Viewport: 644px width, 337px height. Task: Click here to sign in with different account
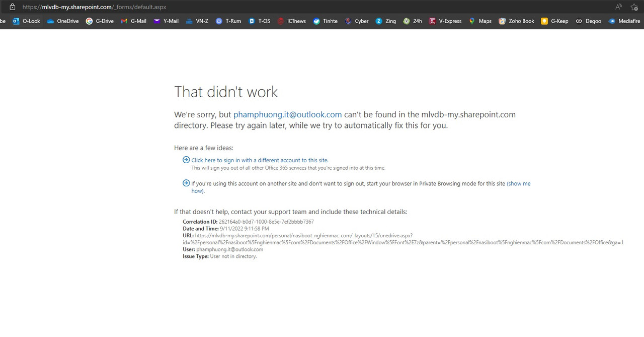[260, 160]
